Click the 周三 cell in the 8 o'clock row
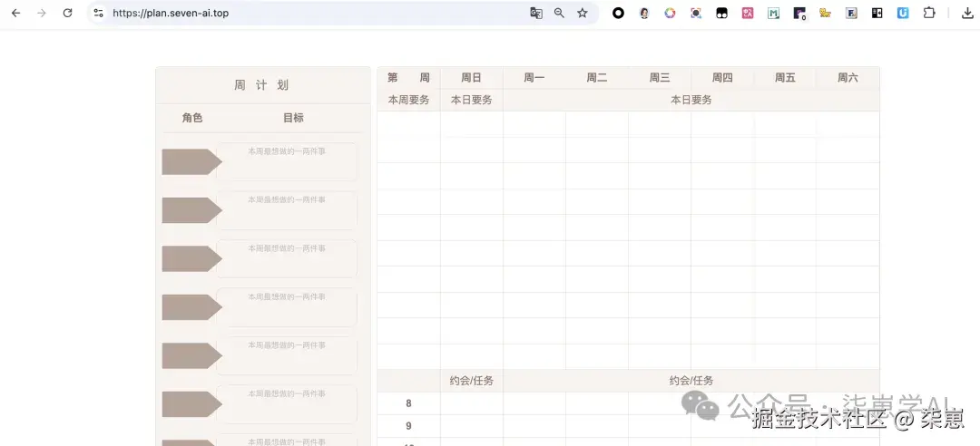This screenshot has height=446, width=980. (660, 403)
